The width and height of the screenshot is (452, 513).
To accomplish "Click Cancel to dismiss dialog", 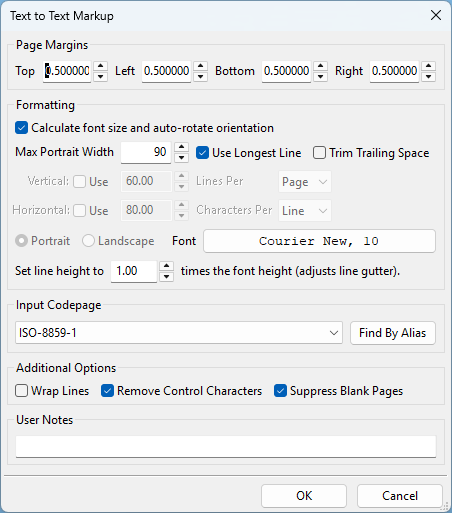I will coord(400,496).
